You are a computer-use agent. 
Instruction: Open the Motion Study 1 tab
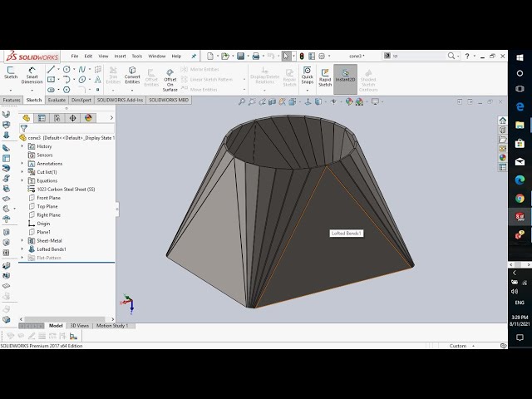coord(112,326)
